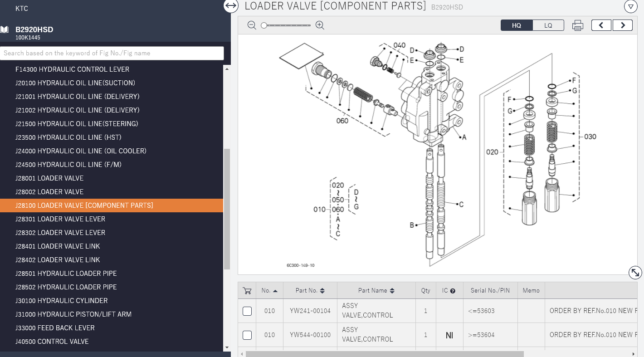Click reference 060 in diagram
The height and width of the screenshot is (357, 644).
tap(342, 121)
